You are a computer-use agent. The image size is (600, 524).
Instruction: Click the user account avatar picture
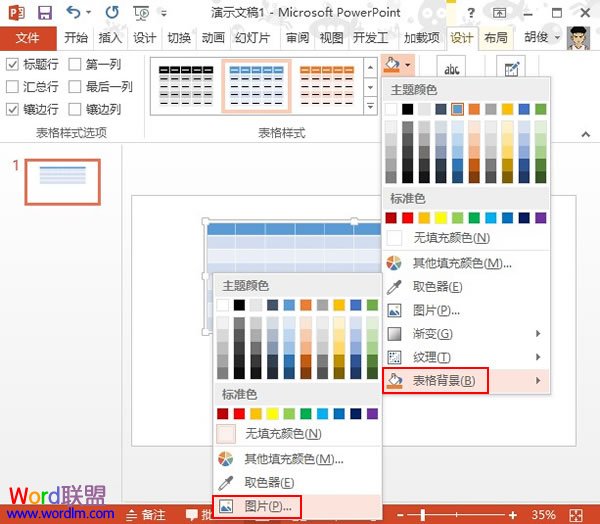coord(578,38)
